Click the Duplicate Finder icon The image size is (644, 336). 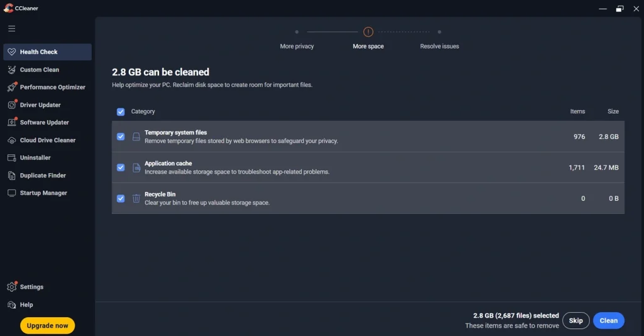click(11, 176)
